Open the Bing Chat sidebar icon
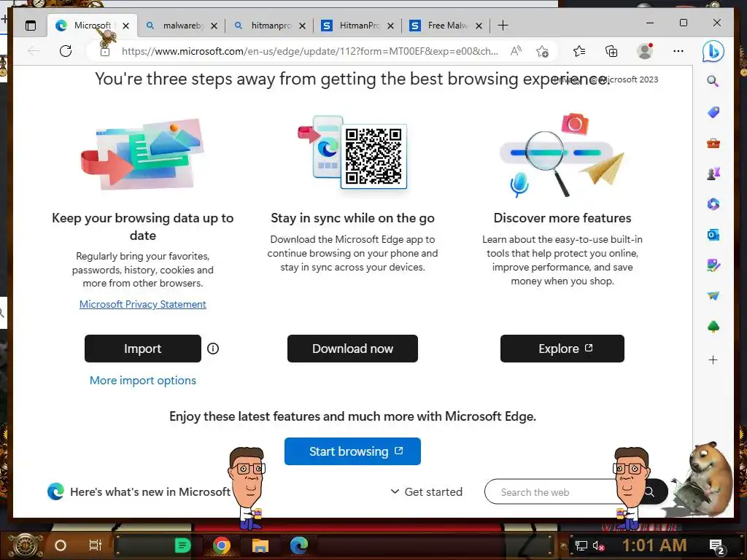This screenshot has height=560, width=747. pos(713,51)
